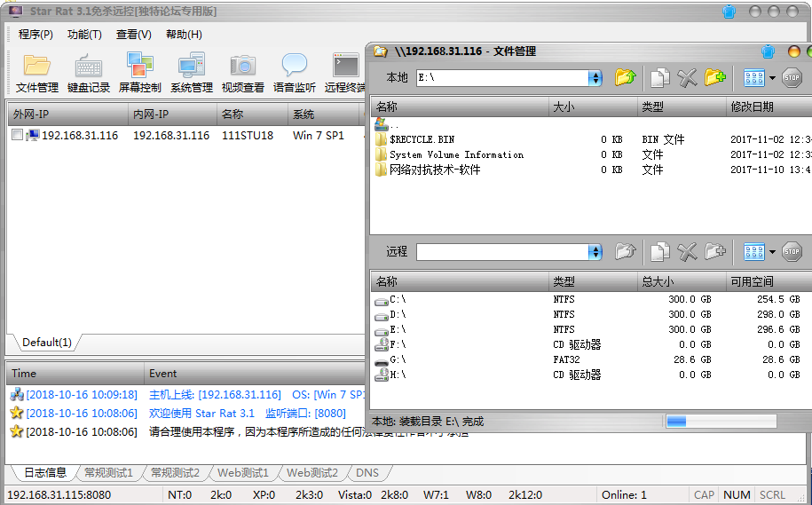
Task: Sort hosts by 系统 column header
Action: 323,114
